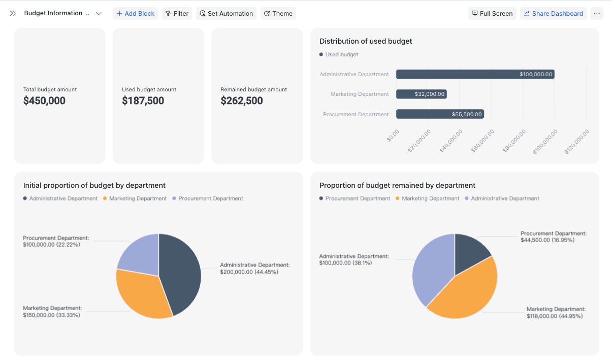Screen dimensions: 612x364
Task: Select the Total budget amount card
Action: click(x=59, y=96)
